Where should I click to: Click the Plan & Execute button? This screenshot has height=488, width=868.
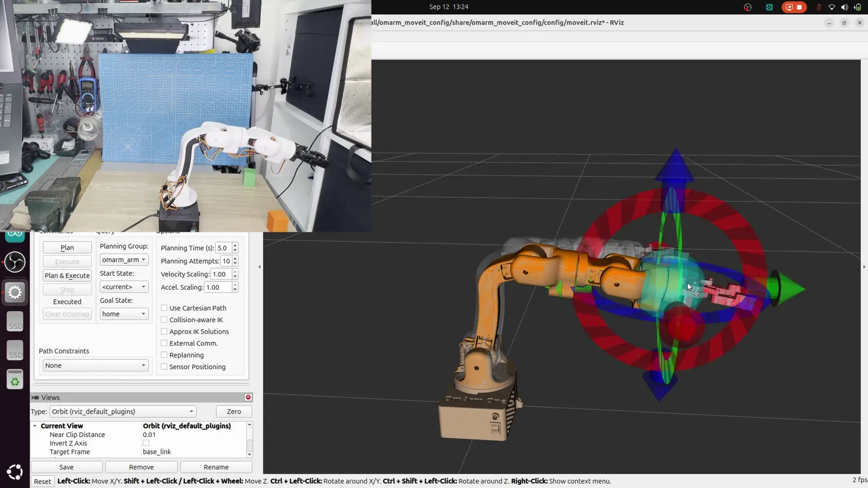(67, 275)
